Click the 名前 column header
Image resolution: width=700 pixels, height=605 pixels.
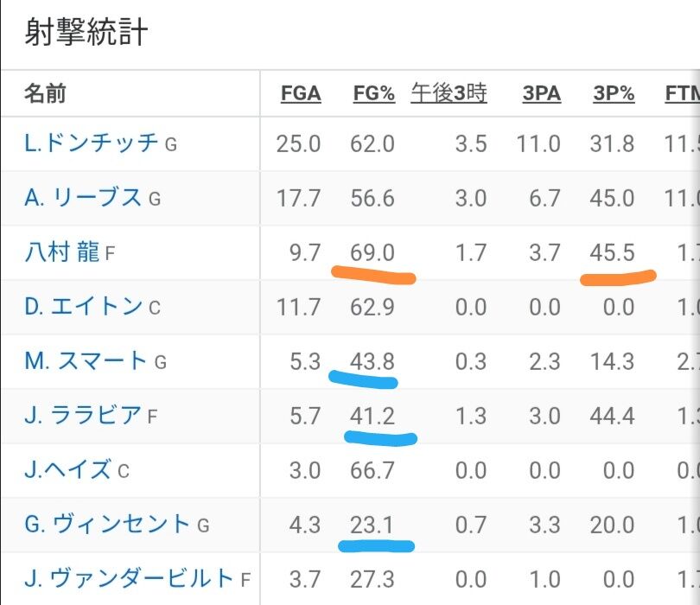click(45, 93)
